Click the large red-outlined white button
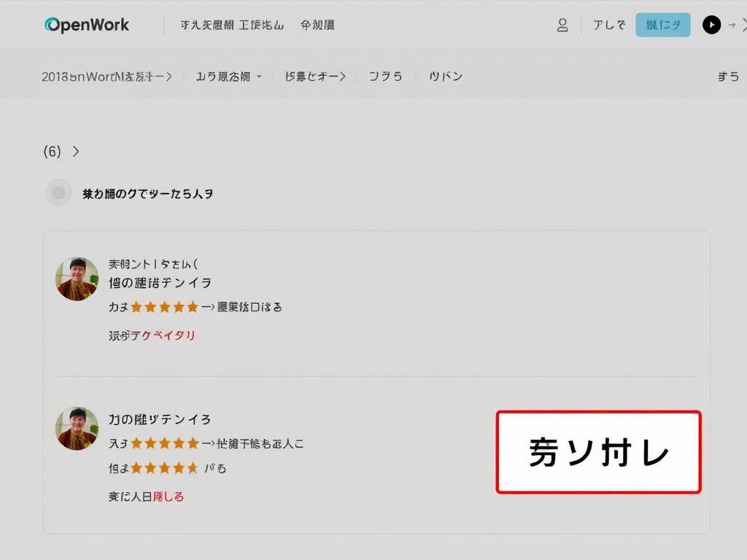This screenshot has height=560, width=747. coord(598,452)
